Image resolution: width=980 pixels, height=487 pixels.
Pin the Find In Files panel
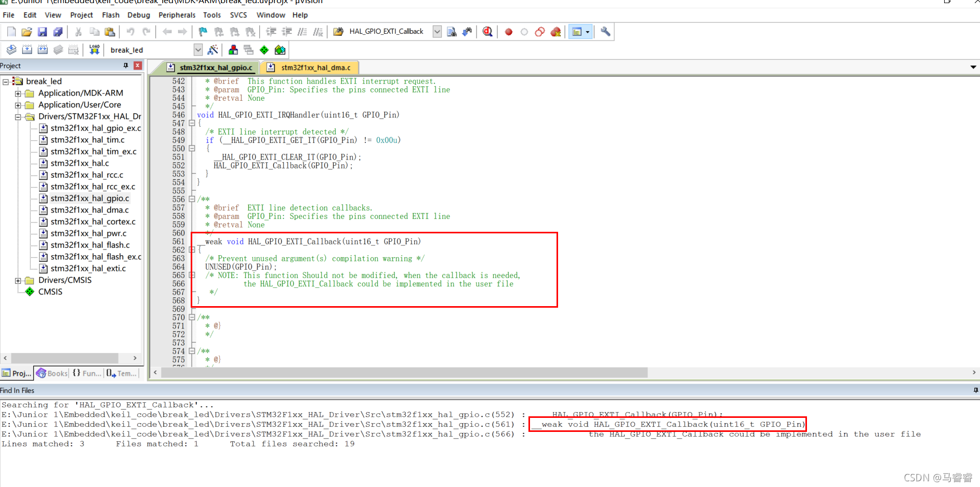pos(976,390)
